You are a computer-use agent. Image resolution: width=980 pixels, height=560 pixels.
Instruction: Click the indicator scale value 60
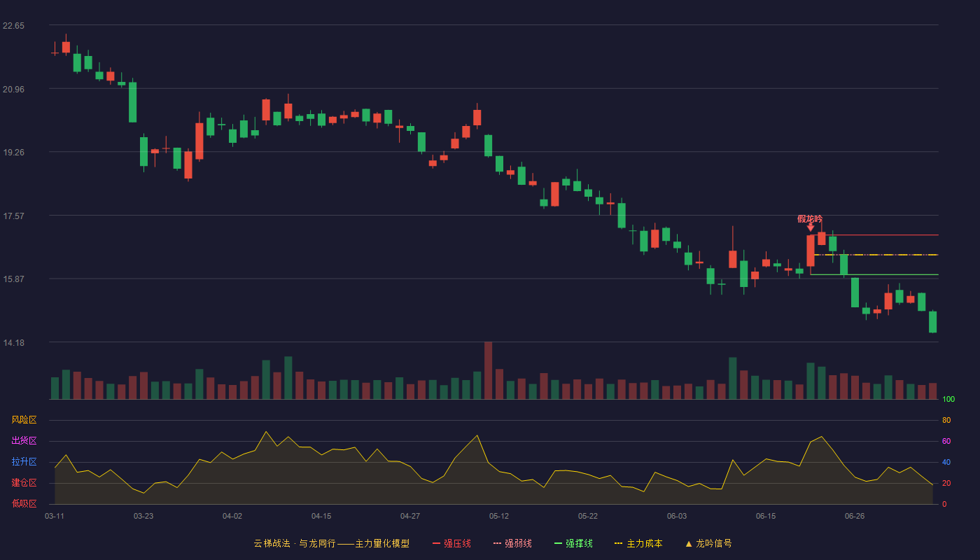point(946,441)
